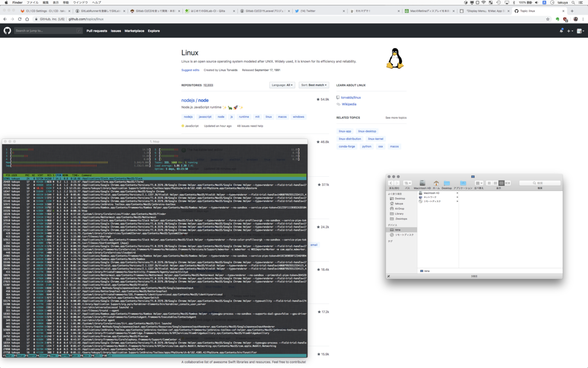Select javascript topic tag
This screenshot has width=588, height=368.
(x=205, y=117)
